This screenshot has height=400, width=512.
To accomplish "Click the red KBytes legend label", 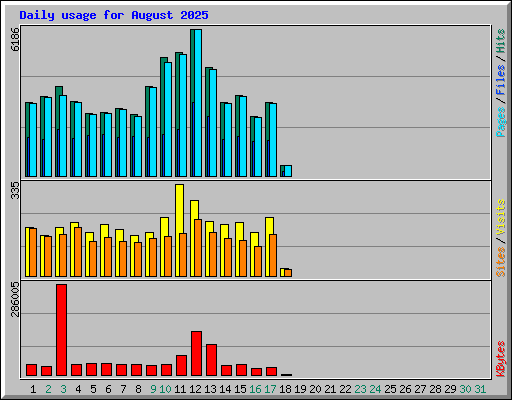I will [x=501, y=359].
